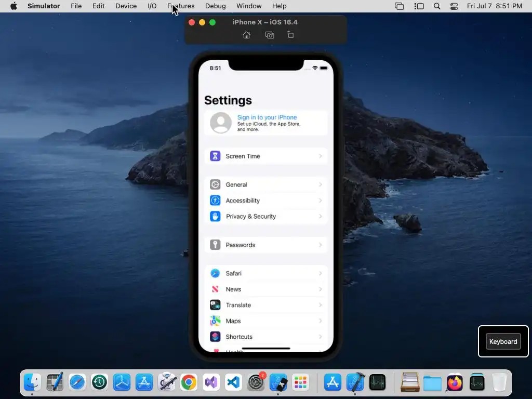Tap the Shortcuts icon in Settings
Screen dimensions: 532x399
pyautogui.click(x=215, y=337)
